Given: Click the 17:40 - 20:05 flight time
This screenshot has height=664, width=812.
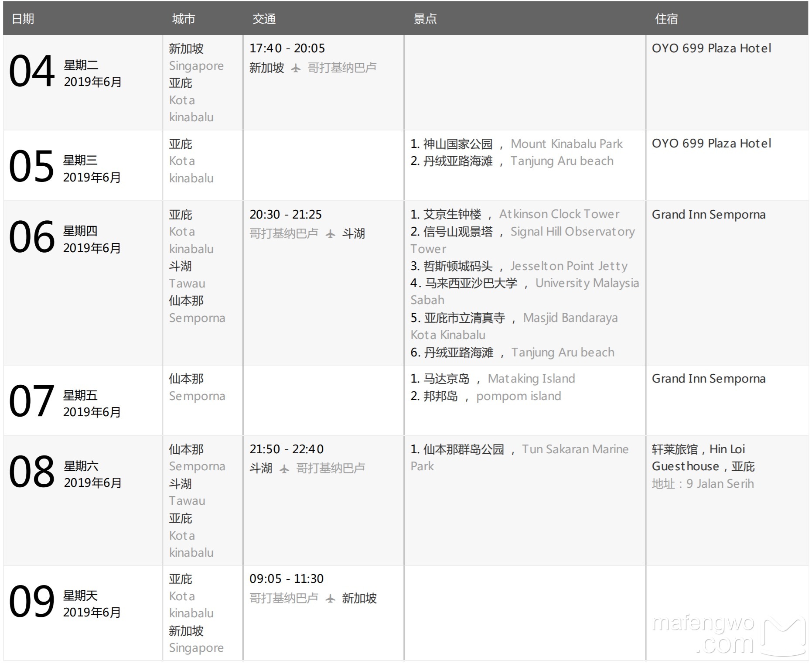Looking at the screenshot, I should click(x=287, y=48).
